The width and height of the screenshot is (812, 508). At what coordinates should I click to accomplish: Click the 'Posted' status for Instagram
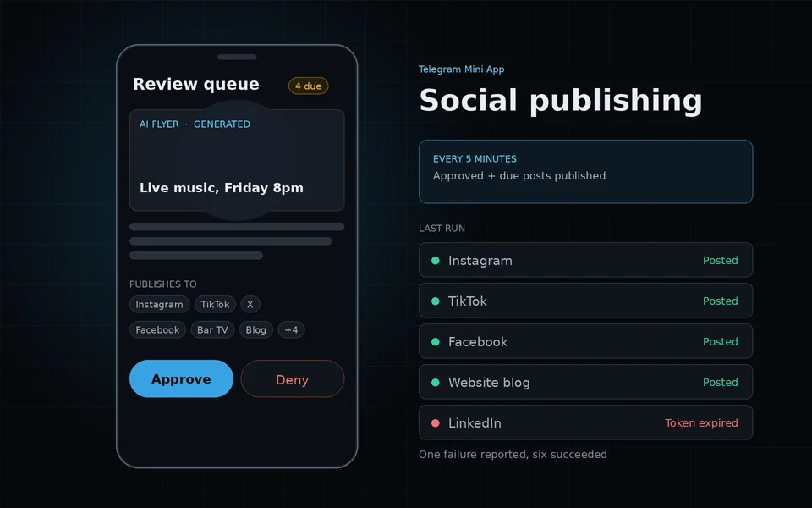pyautogui.click(x=721, y=261)
